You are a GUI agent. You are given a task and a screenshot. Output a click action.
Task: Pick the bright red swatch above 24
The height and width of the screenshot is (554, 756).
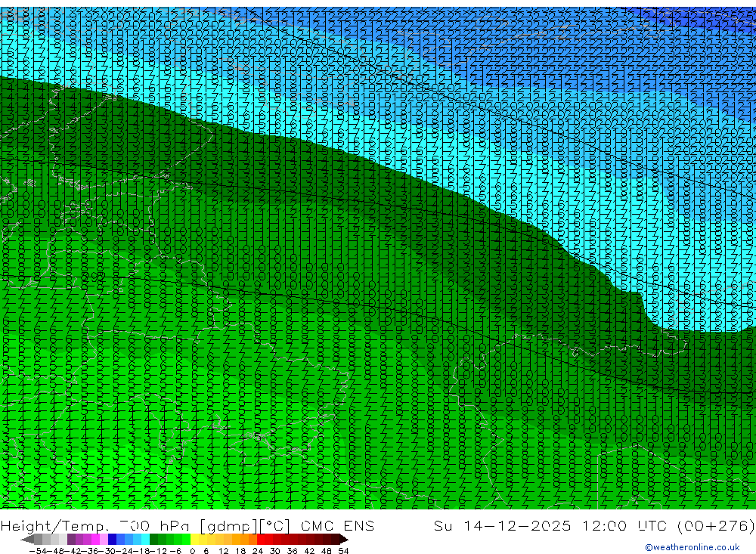261,539
